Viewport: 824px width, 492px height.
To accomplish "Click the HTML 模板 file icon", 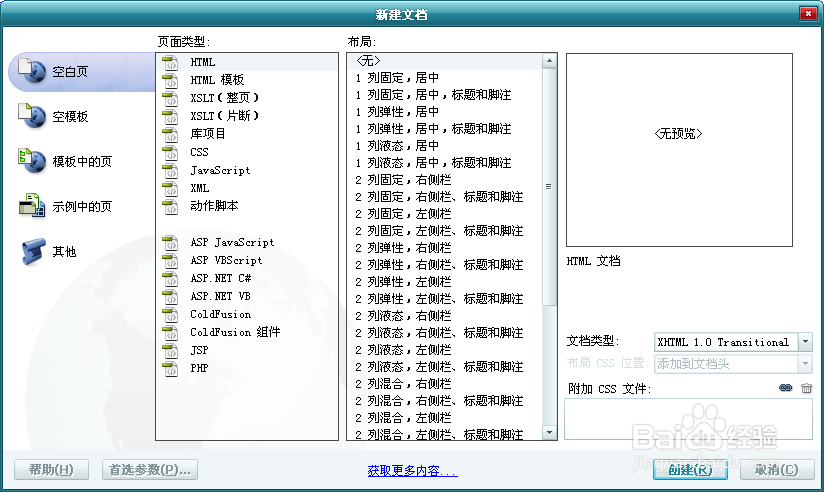I will click(x=170, y=80).
